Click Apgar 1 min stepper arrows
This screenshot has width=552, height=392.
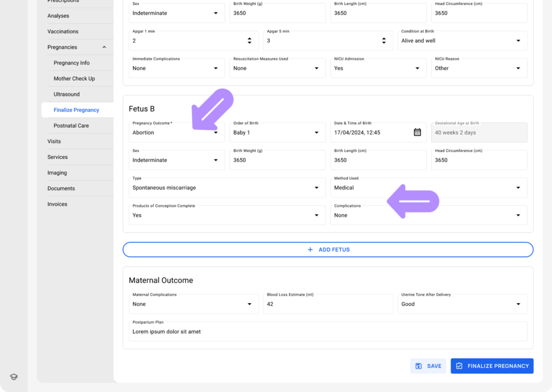tap(249, 40)
